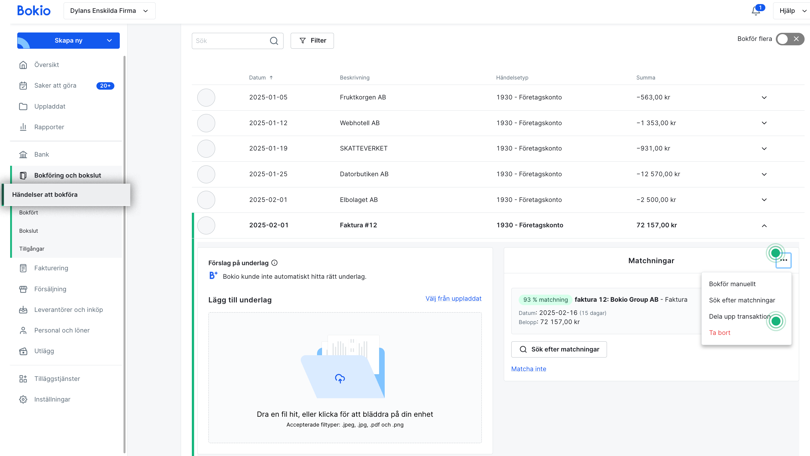Click the Välj från uppladdat link
The height and width of the screenshot is (456, 810).
click(453, 299)
